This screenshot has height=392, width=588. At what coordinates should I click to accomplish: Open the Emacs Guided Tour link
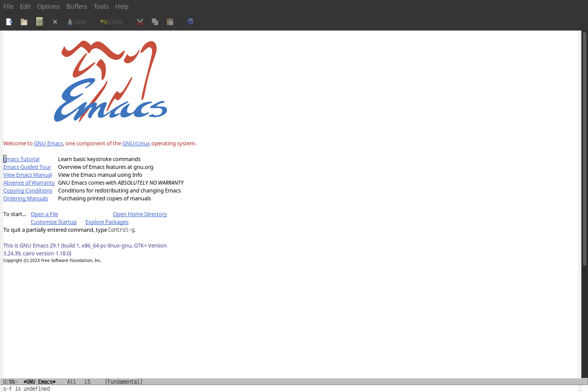coord(27,167)
